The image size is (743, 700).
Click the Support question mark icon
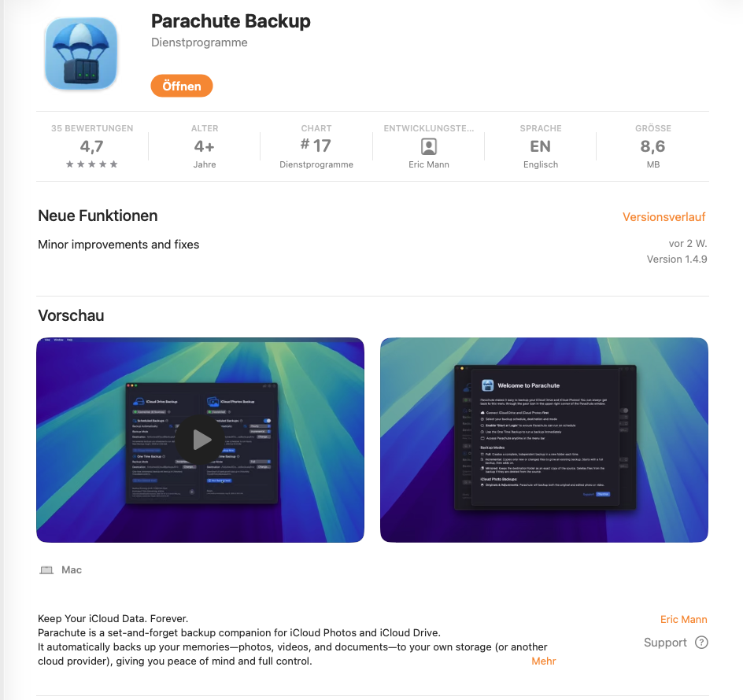[x=701, y=643]
